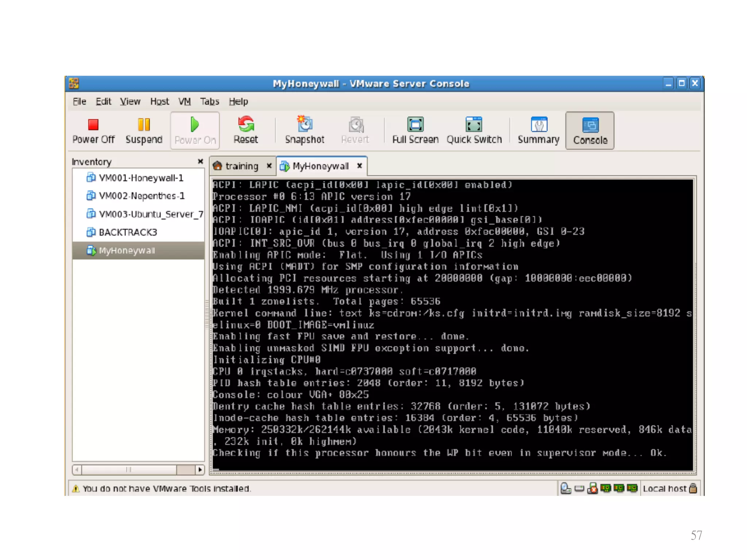The width and height of the screenshot is (747, 560).
Task: Select VM001-Honeywall-1 in inventory
Action: (x=140, y=178)
